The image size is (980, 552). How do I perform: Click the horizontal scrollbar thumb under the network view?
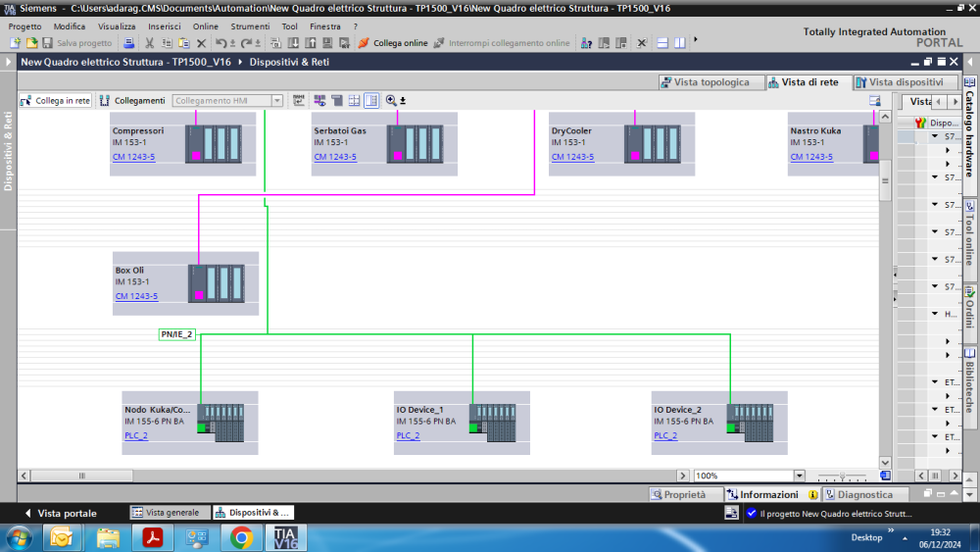click(x=82, y=476)
